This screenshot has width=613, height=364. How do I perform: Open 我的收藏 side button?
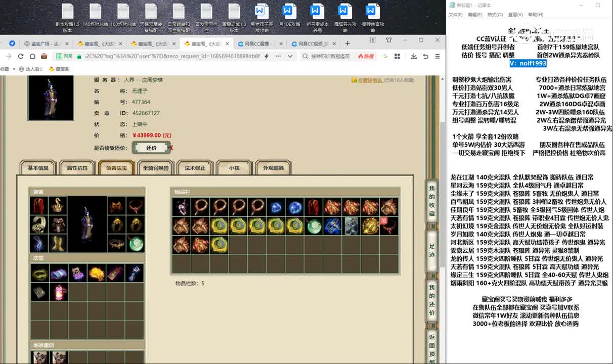click(431, 201)
